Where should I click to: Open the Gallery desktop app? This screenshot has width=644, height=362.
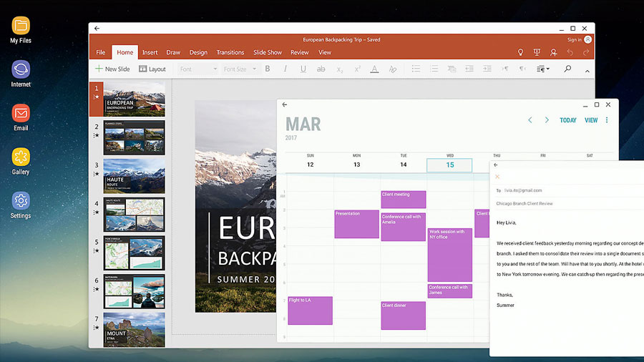[x=21, y=161]
